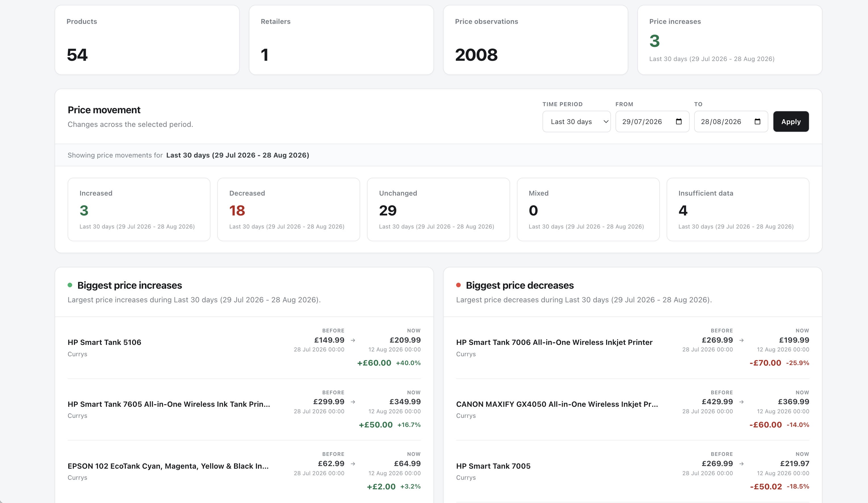Click the Products summary card
The width and height of the screenshot is (868, 503).
point(147,40)
